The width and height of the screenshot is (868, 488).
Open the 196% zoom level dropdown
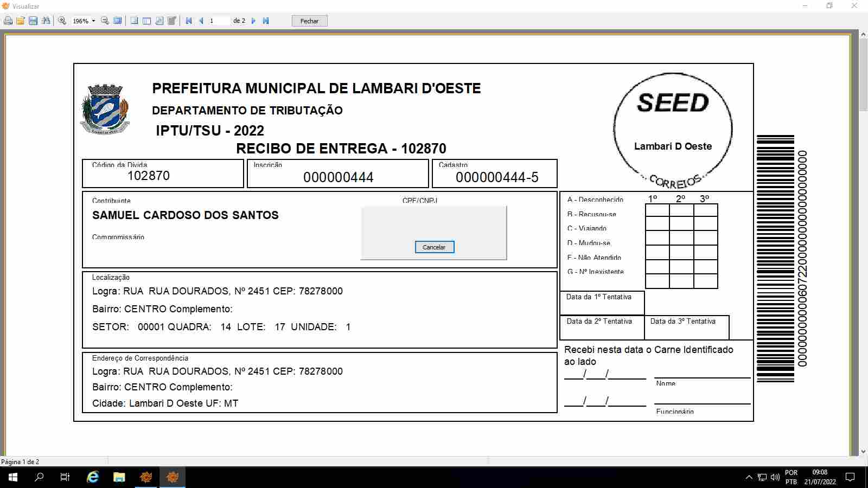click(x=93, y=21)
